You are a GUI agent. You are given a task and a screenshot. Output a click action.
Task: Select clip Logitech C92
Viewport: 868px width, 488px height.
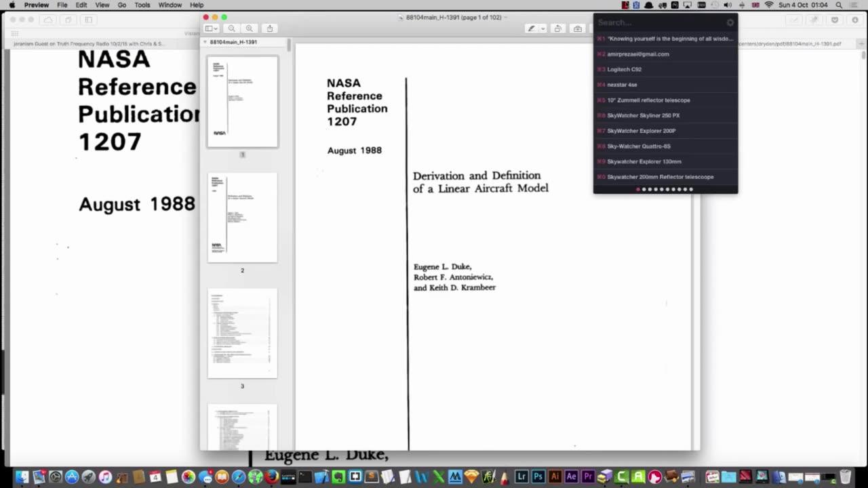pyautogui.click(x=665, y=69)
